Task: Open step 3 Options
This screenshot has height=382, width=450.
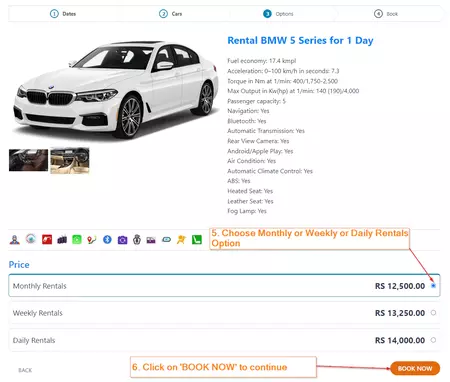Action: 278,14
